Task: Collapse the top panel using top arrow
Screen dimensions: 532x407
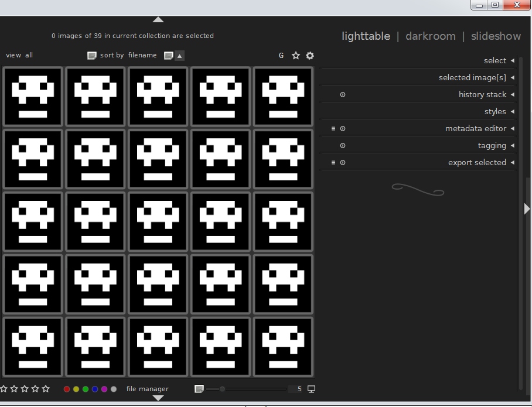Action: [x=158, y=20]
